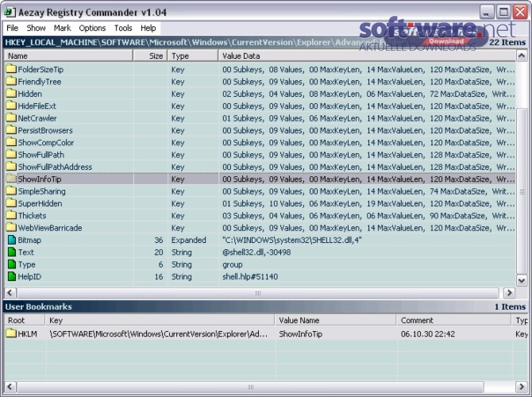Click registry list scroll up arrow
Screen dimensions: 532x397
522,56
